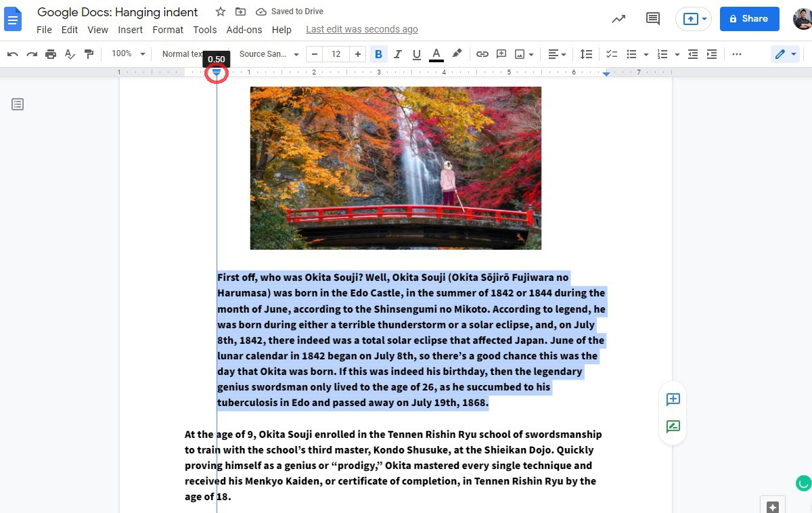812x513 pixels.
Task: Toggle bold formatting off
Action: coord(378,53)
